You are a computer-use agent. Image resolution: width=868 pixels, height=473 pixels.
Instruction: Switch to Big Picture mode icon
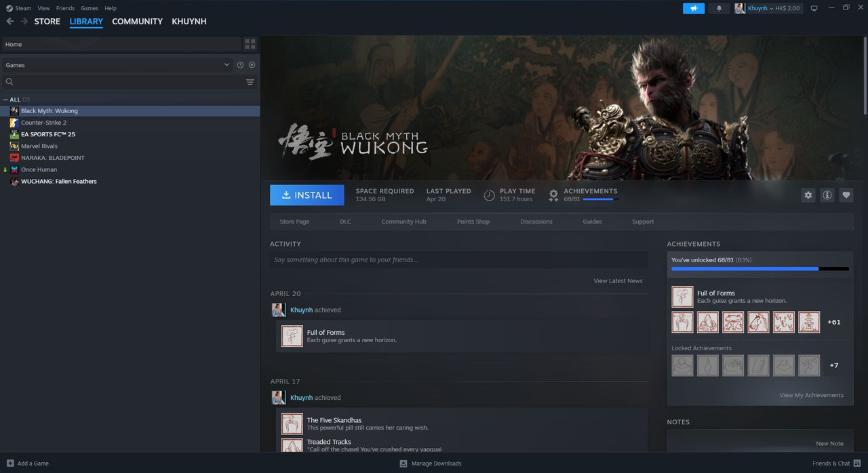tap(814, 8)
